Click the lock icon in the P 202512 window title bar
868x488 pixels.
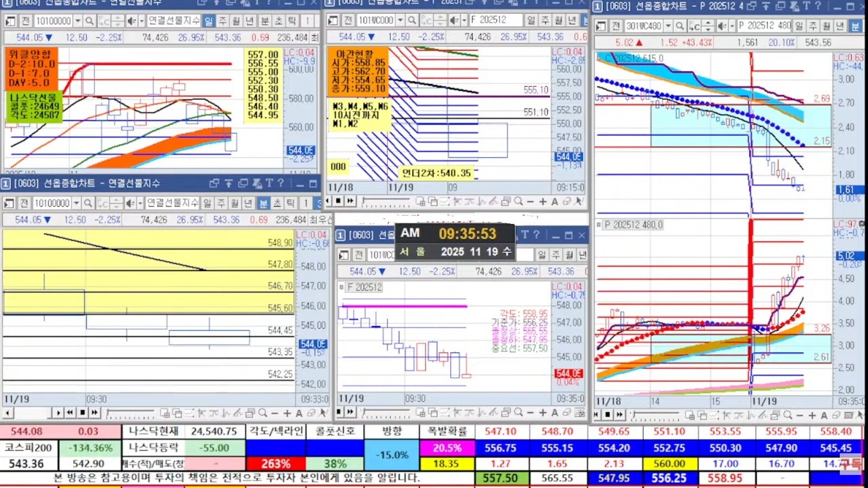795,6
